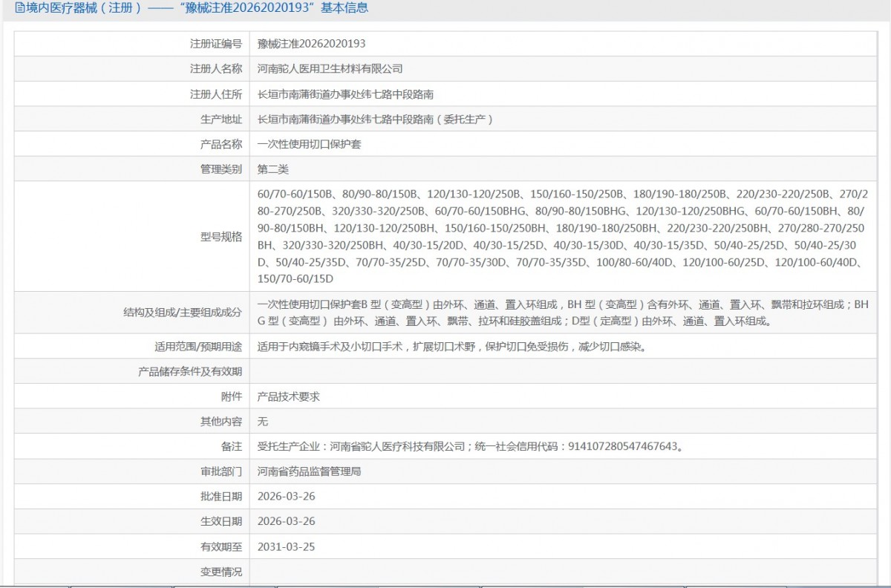Click the 批准日期 row label
The width and height of the screenshot is (891, 588).
coord(221,496)
